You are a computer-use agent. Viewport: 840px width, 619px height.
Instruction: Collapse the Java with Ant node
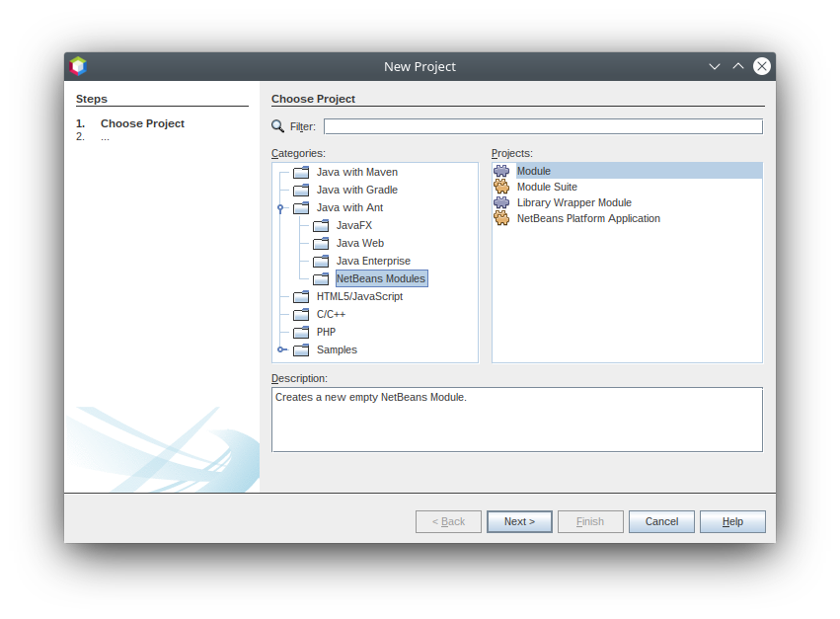281,208
